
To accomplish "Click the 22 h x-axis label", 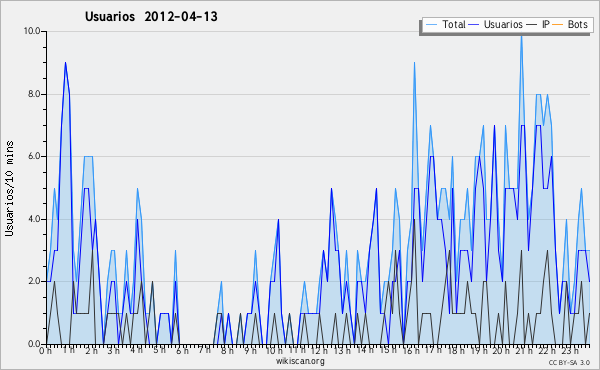I will (547, 350).
